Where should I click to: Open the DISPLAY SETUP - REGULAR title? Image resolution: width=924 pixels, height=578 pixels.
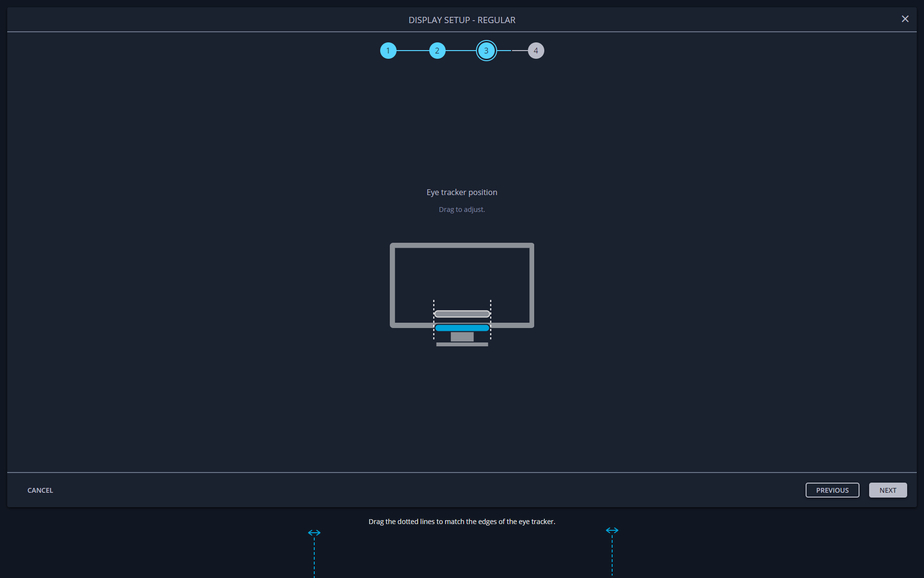click(462, 20)
